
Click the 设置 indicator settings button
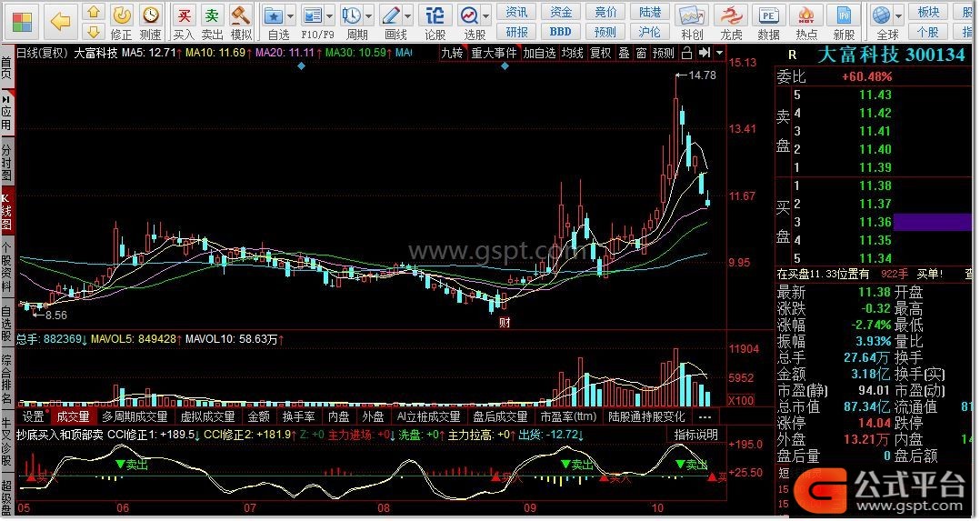click(x=33, y=416)
